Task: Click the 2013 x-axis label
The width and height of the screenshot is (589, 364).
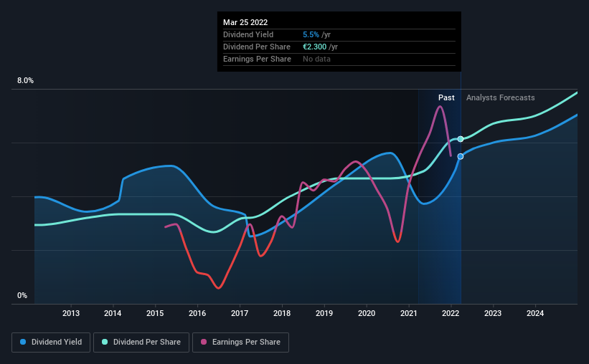Action: (71, 313)
